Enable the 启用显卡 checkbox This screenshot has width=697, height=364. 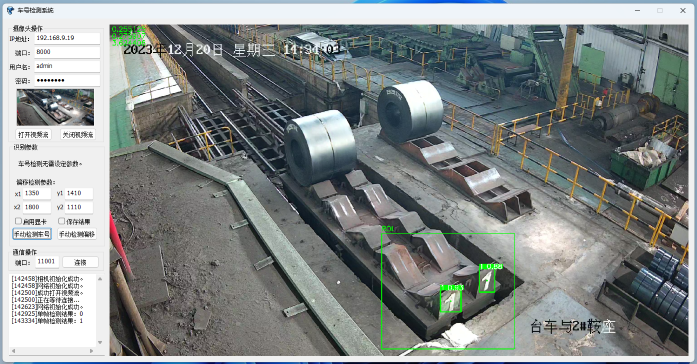(18, 221)
